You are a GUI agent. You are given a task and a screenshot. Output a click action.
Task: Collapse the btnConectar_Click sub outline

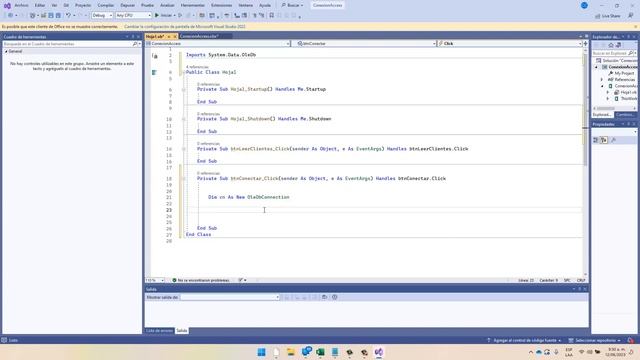(184, 179)
